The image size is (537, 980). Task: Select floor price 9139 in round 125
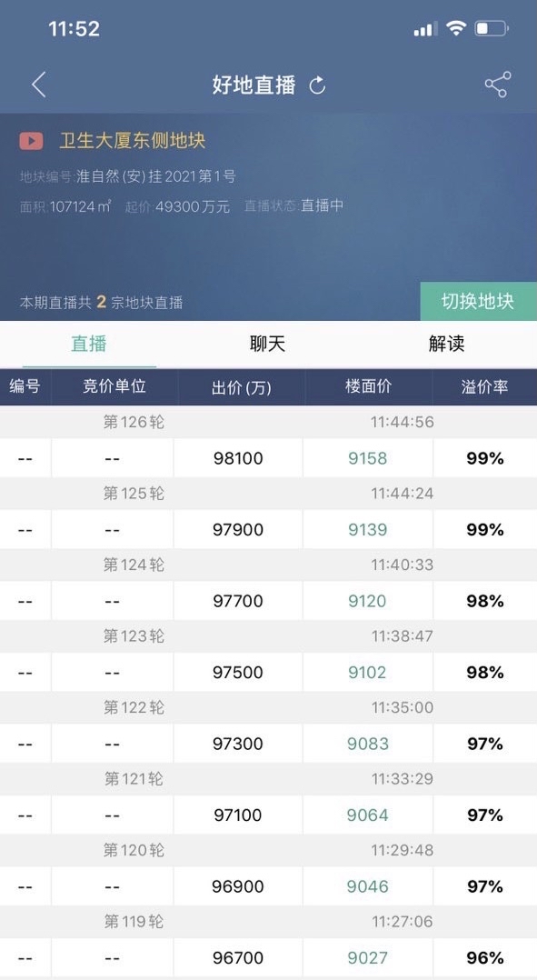point(368,529)
